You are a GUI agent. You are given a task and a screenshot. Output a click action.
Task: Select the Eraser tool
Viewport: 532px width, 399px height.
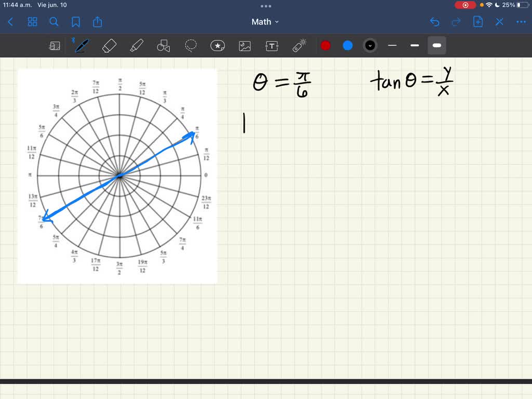tap(109, 46)
